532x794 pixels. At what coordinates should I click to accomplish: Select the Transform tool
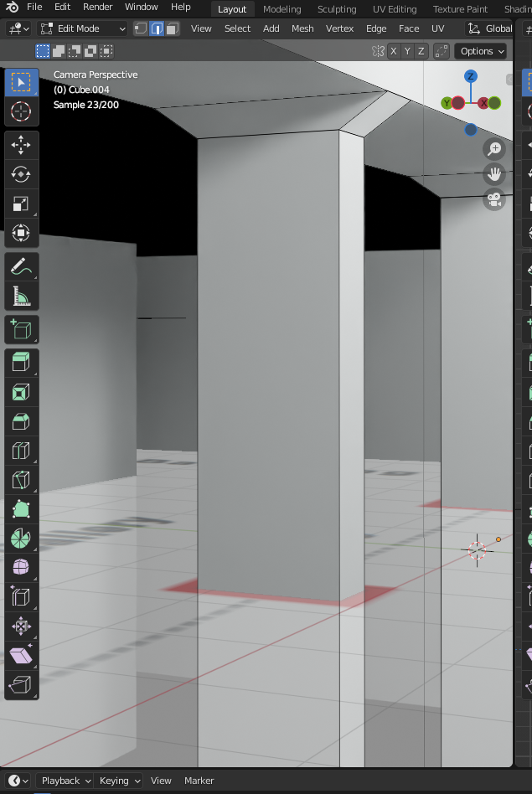click(21, 233)
